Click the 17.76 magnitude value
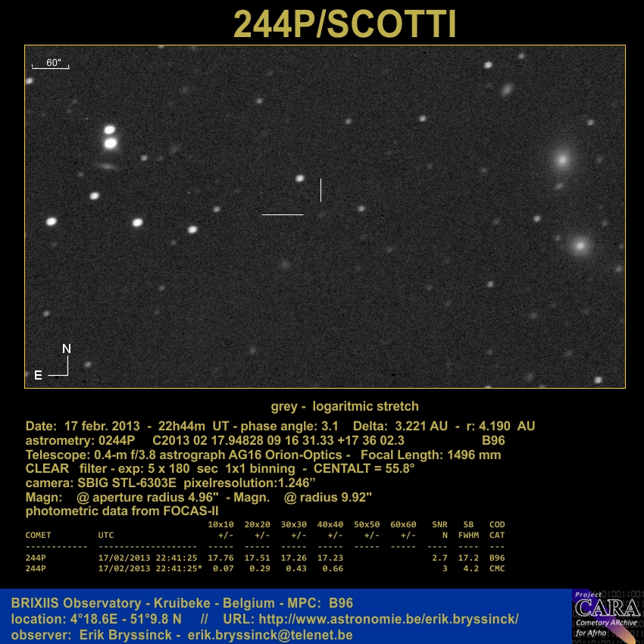644x644 pixels. 220,558
